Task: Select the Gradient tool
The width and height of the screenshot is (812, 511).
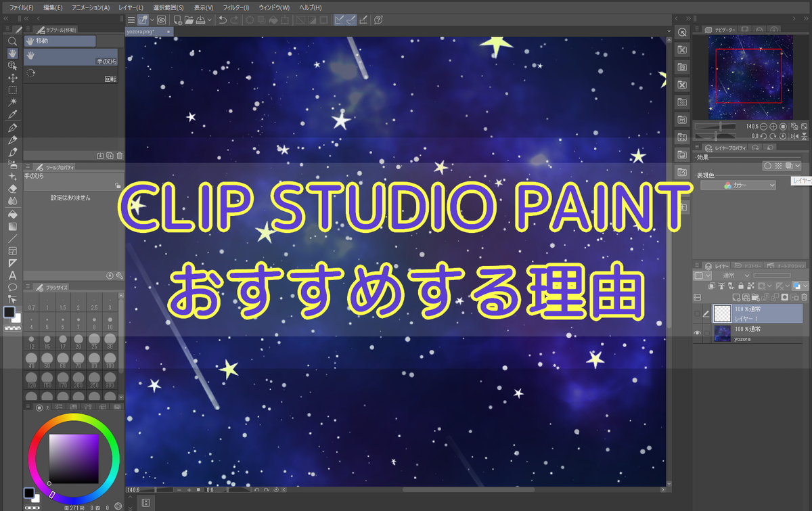Action: tap(12, 227)
